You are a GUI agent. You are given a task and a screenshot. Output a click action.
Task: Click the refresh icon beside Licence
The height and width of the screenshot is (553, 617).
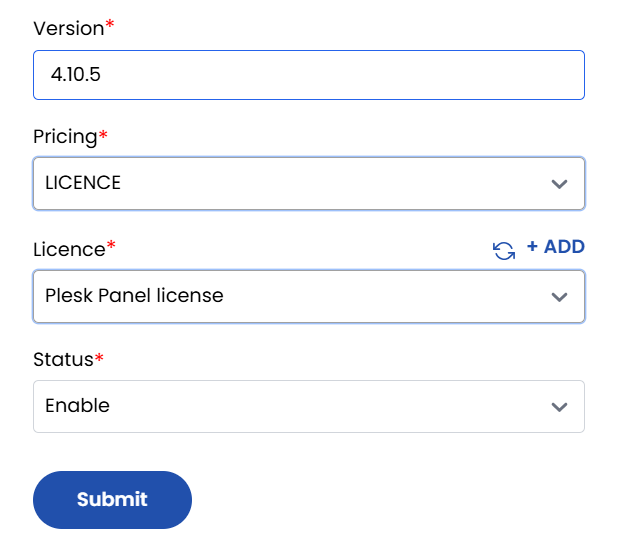tap(504, 250)
